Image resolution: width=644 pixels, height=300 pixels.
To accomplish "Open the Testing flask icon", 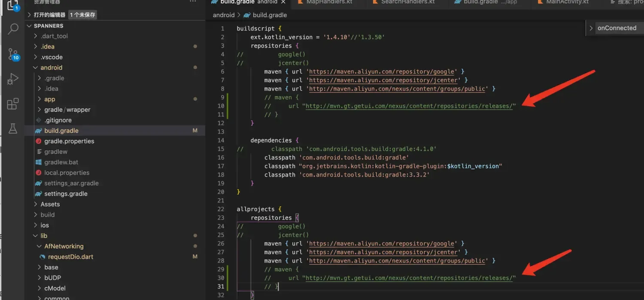I will click(x=13, y=128).
